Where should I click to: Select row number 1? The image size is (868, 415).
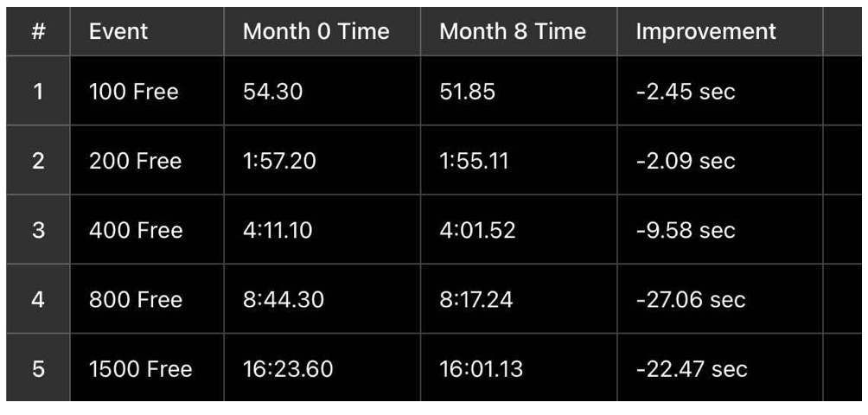tap(38, 91)
